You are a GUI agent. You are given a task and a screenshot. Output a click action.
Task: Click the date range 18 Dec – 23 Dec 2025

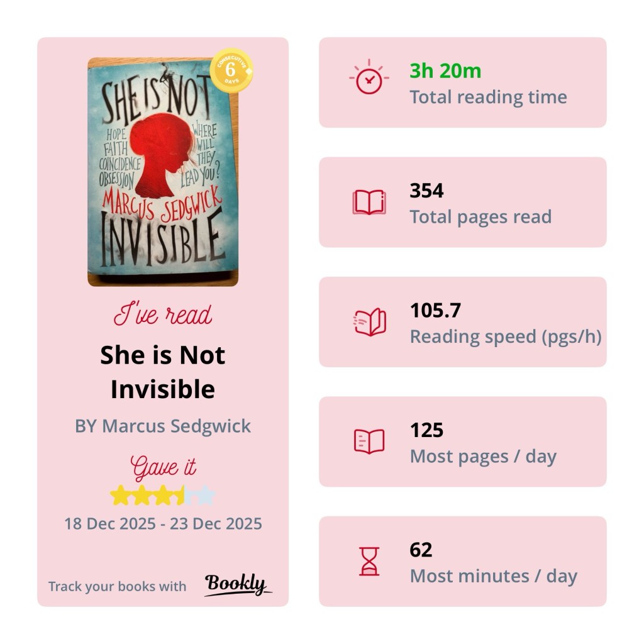(x=163, y=523)
